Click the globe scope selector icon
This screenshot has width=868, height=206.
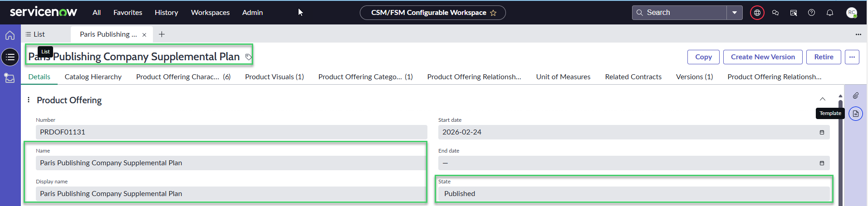[757, 13]
